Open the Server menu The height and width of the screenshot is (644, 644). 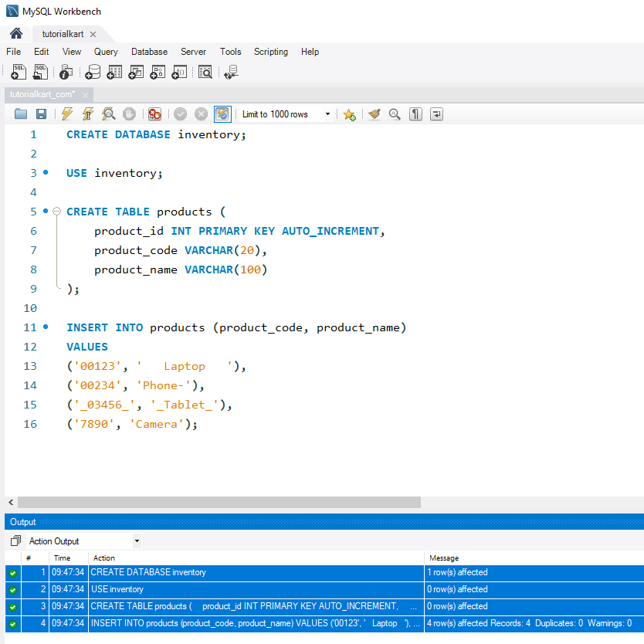pyautogui.click(x=194, y=52)
